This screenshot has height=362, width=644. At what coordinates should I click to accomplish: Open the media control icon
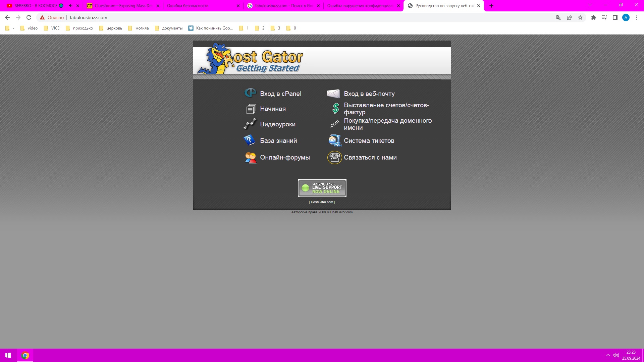(x=604, y=17)
